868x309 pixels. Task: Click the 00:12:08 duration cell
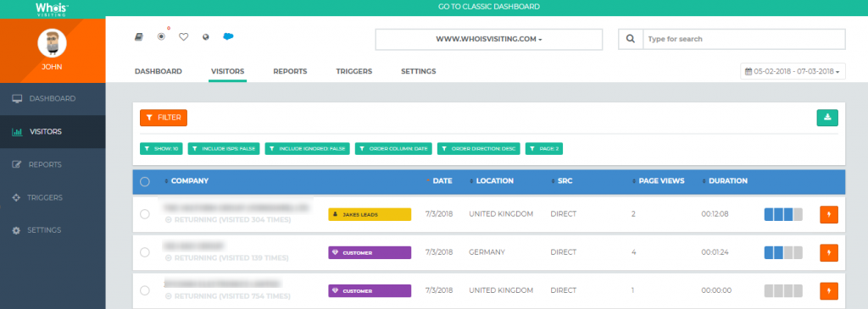pyautogui.click(x=716, y=214)
